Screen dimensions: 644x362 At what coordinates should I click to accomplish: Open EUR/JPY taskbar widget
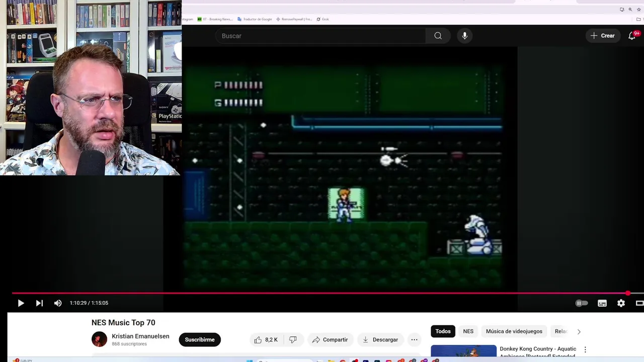pos(23,360)
